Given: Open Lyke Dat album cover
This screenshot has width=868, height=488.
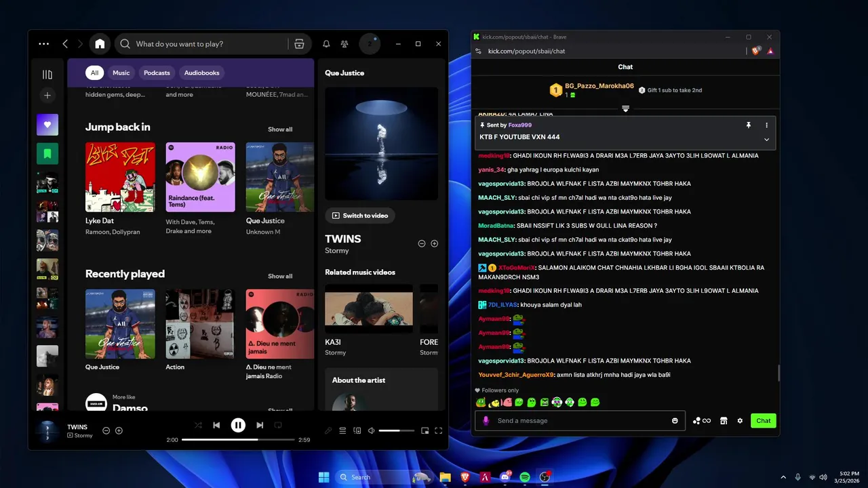Looking at the screenshot, I should click(120, 177).
